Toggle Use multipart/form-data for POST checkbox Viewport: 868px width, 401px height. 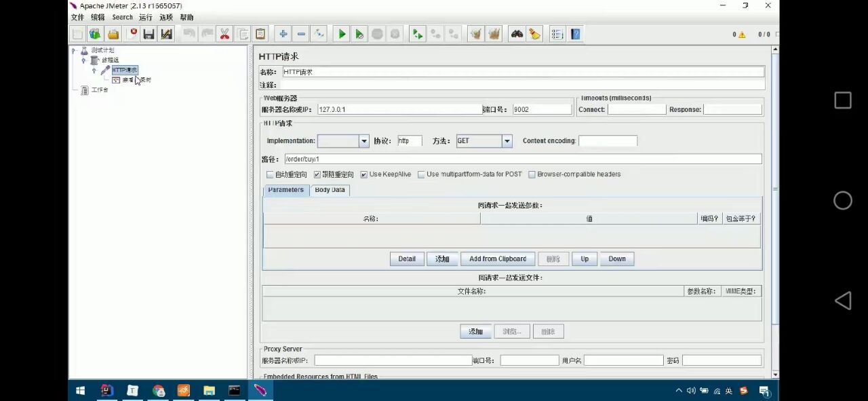click(x=421, y=174)
